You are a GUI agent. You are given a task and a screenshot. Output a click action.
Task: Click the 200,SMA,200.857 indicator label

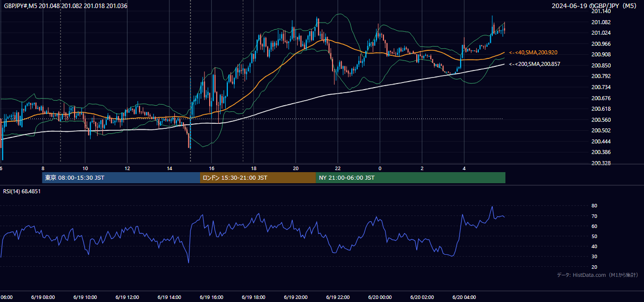(x=535, y=64)
